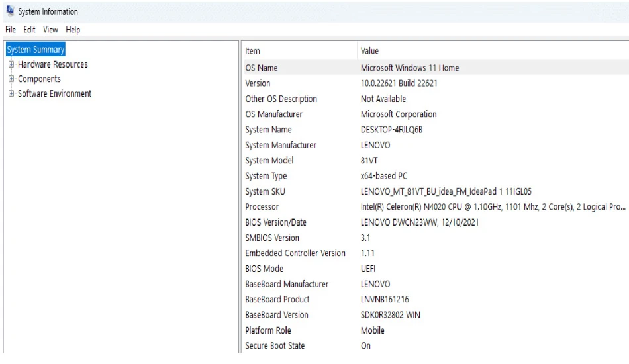Select System Summary in the tree
This screenshot has width=629, height=364.
point(36,50)
